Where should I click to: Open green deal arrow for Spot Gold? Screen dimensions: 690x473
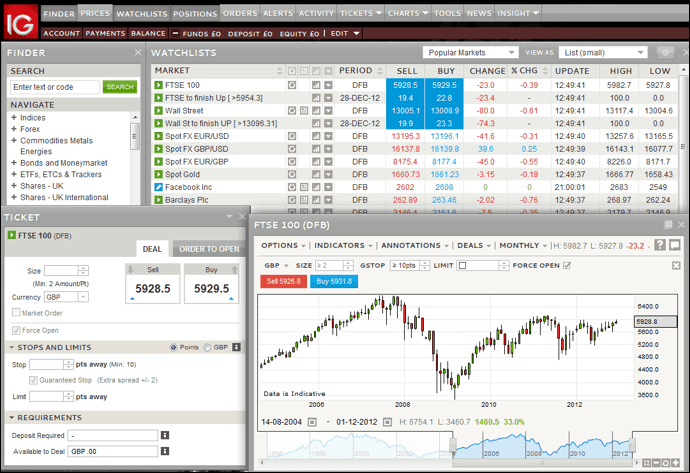158,174
